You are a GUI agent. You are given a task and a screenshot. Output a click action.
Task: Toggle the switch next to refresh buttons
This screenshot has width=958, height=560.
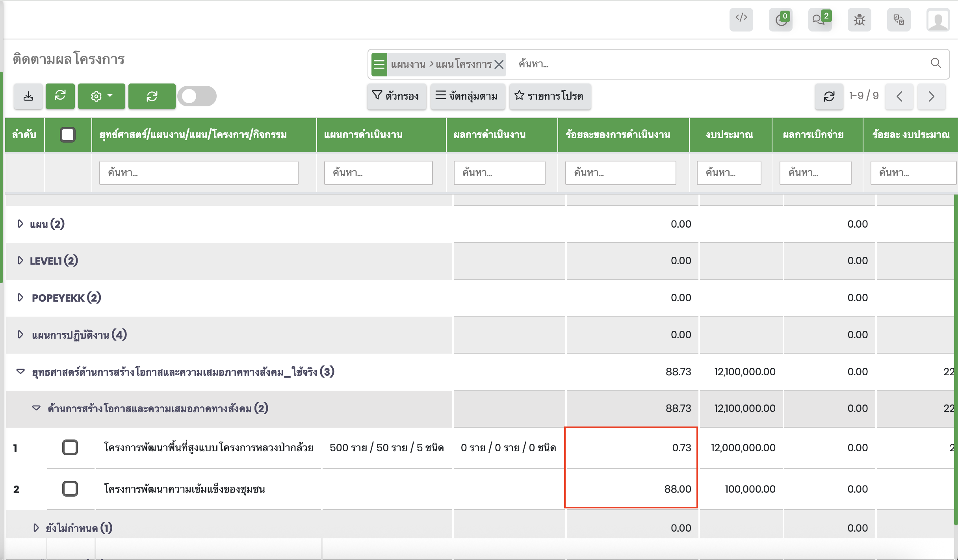point(197,96)
